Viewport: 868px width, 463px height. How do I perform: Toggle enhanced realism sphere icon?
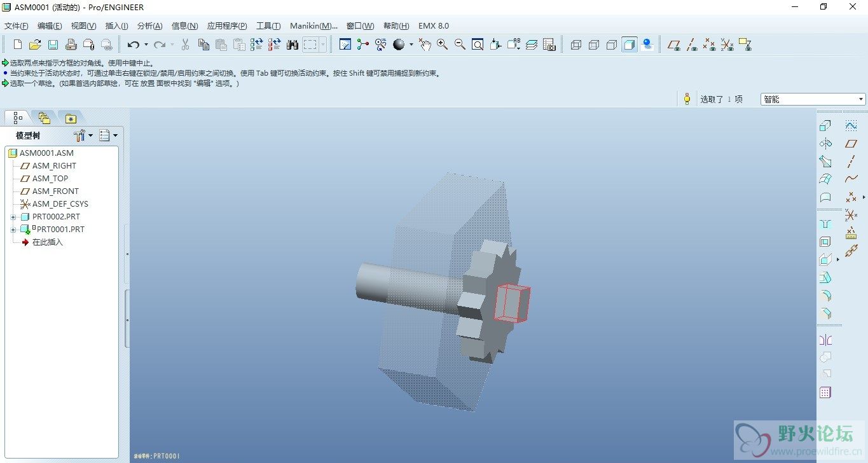pos(647,45)
